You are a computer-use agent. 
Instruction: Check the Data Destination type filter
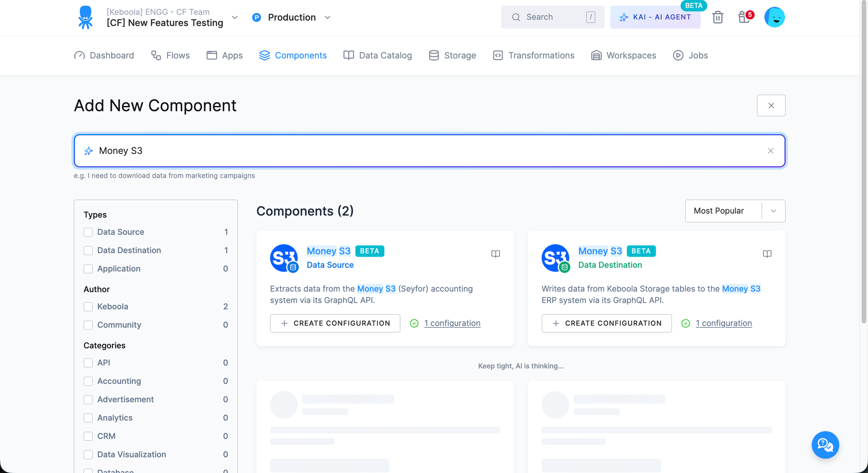88,251
